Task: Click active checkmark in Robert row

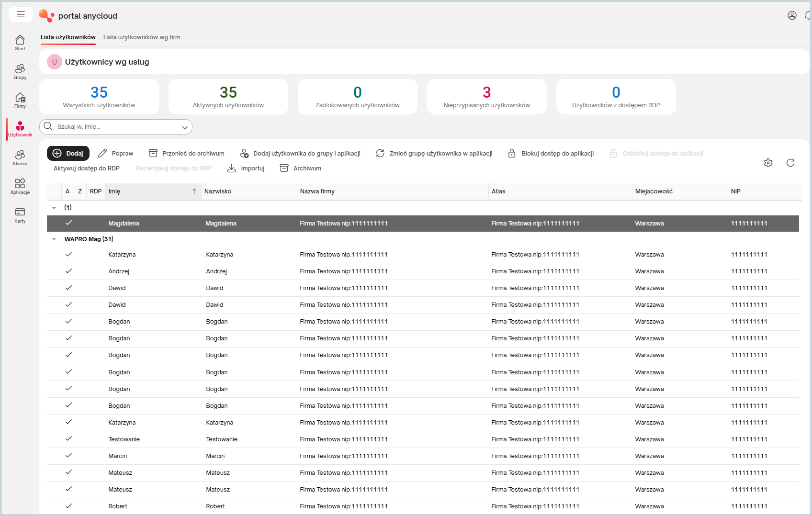Action: 68,506
